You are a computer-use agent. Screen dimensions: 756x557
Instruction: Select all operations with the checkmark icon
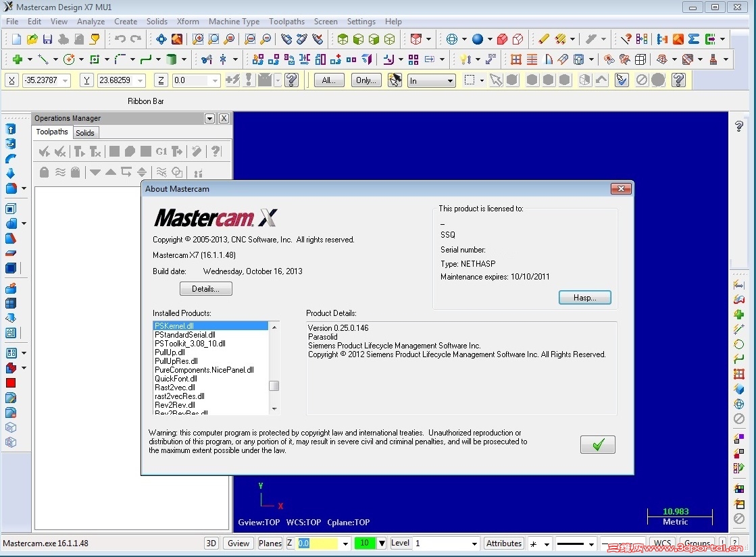[x=43, y=151]
